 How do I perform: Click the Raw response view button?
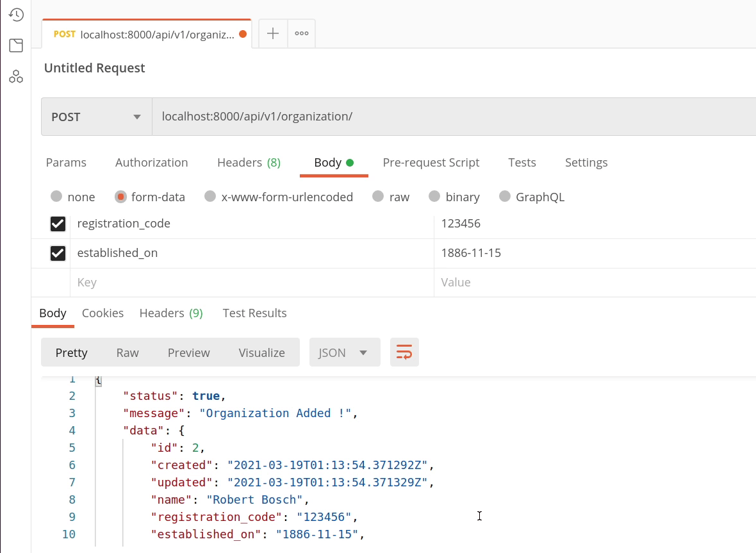click(127, 352)
